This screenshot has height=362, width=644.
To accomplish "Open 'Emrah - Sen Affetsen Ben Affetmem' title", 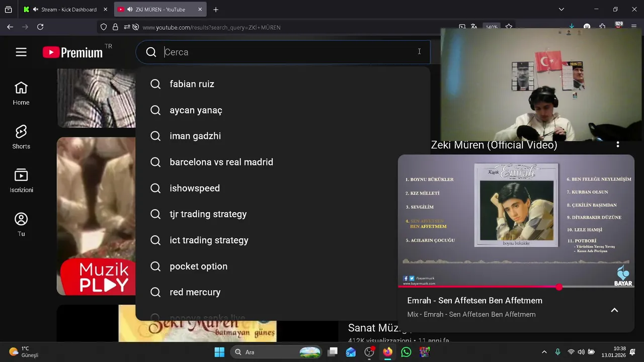I will click(x=475, y=301).
